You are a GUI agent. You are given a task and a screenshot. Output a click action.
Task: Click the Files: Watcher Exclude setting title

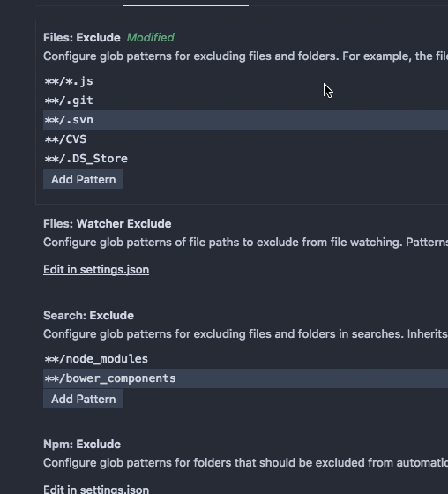(108, 224)
